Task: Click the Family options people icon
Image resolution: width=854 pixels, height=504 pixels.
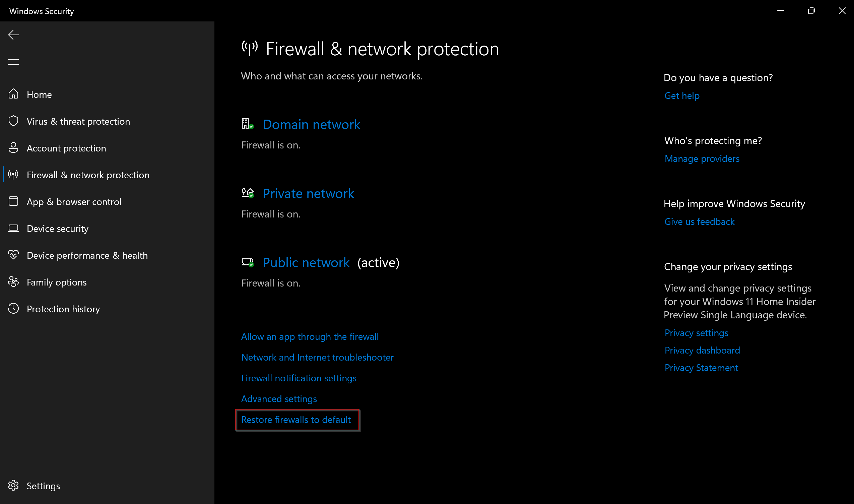Action: [x=13, y=281]
